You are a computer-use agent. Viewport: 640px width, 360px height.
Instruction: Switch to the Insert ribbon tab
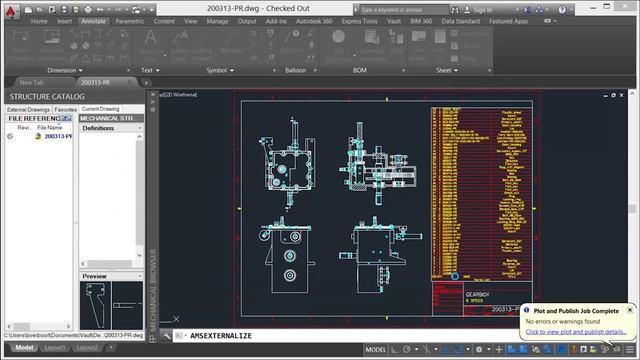pyautogui.click(x=64, y=21)
